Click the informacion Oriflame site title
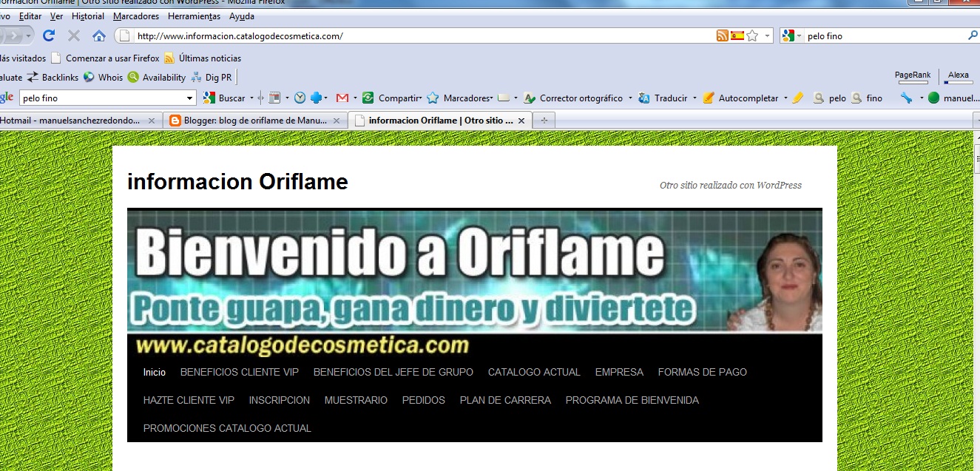Image resolution: width=980 pixels, height=471 pixels. tap(237, 182)
